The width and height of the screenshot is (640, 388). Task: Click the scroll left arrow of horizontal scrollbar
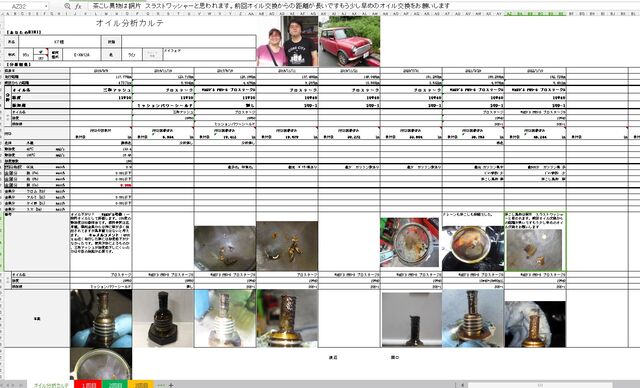[x=462, y=385]
